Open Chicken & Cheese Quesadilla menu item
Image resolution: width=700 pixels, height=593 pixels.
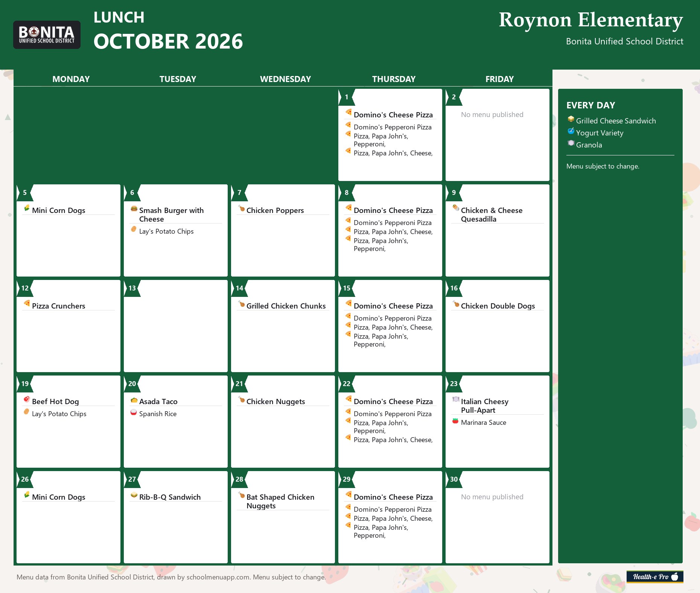point(492,214)
